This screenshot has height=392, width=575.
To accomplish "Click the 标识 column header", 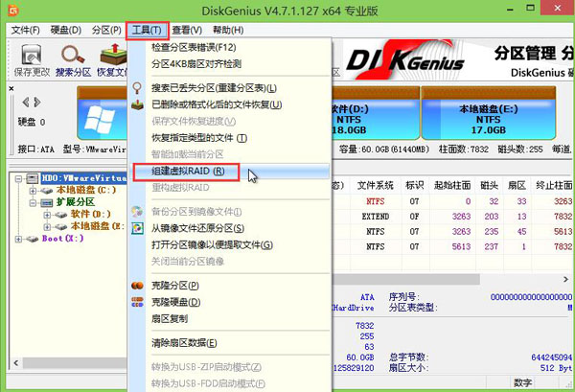I will (415, 185).
